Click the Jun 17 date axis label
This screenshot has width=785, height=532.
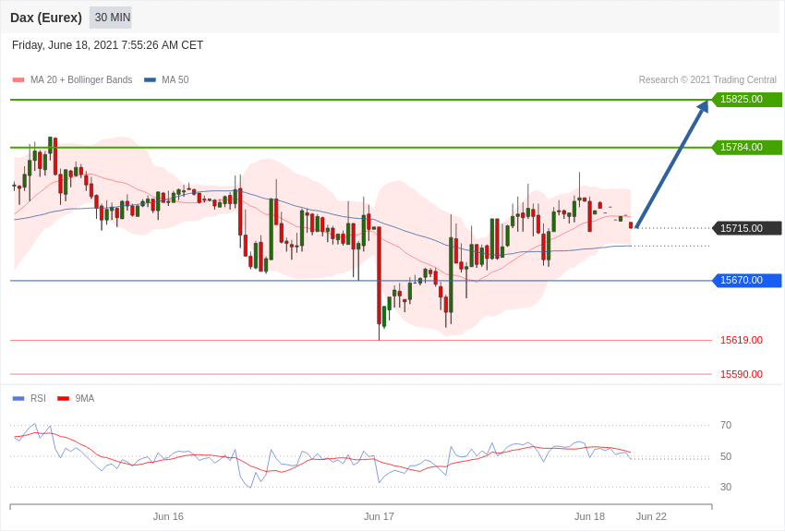click(x=379, y=516)
